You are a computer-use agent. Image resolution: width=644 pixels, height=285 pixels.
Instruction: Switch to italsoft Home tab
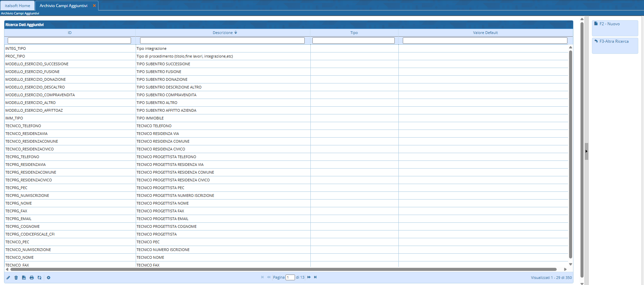point(17,6)
